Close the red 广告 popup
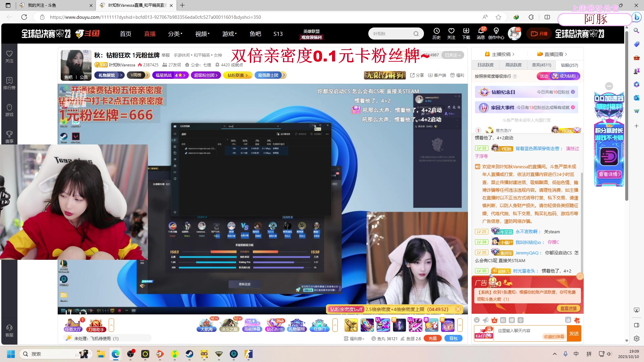 pyautogui.click(x=580, y=277)
